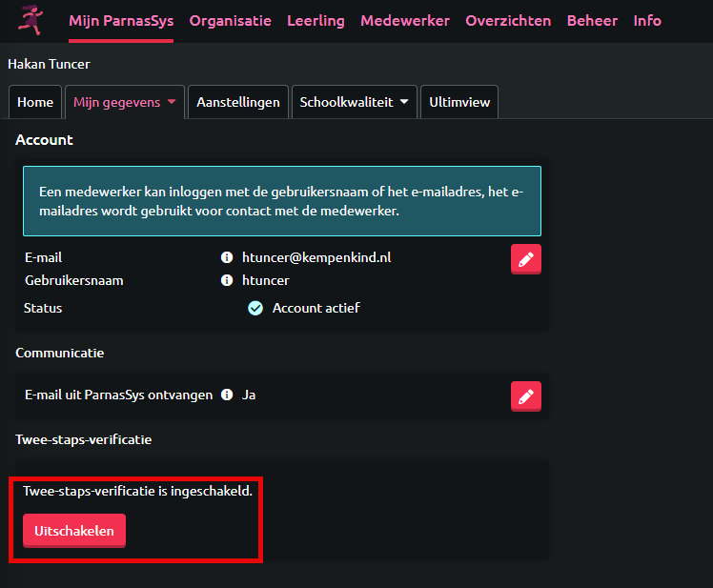Open the Schoolkwaliteit dropdown
This screenshot has height=588, width=713.
click(x=354, y=102)
